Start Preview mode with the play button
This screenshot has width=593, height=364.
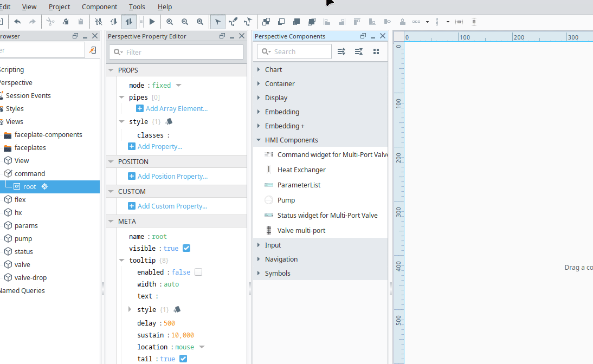click(x=152, y=22)
